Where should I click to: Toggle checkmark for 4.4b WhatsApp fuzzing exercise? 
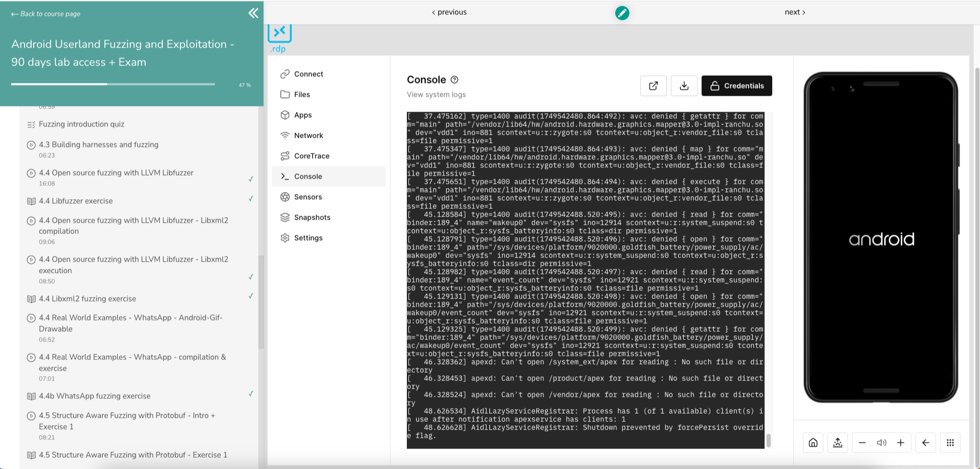pos(251,394)
